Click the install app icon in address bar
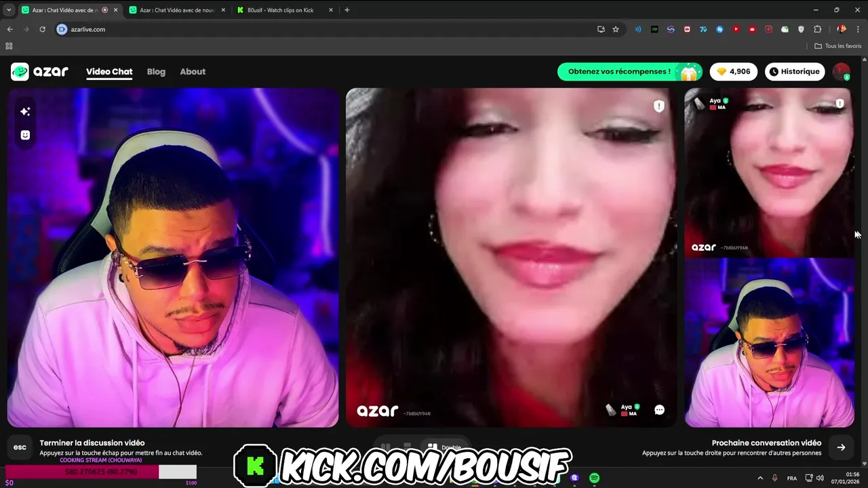 [601, 29]
